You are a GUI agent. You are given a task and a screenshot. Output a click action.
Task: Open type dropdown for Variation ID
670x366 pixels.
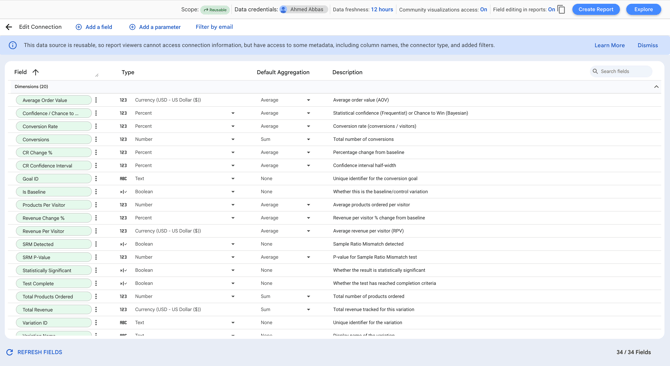point(233,323)
